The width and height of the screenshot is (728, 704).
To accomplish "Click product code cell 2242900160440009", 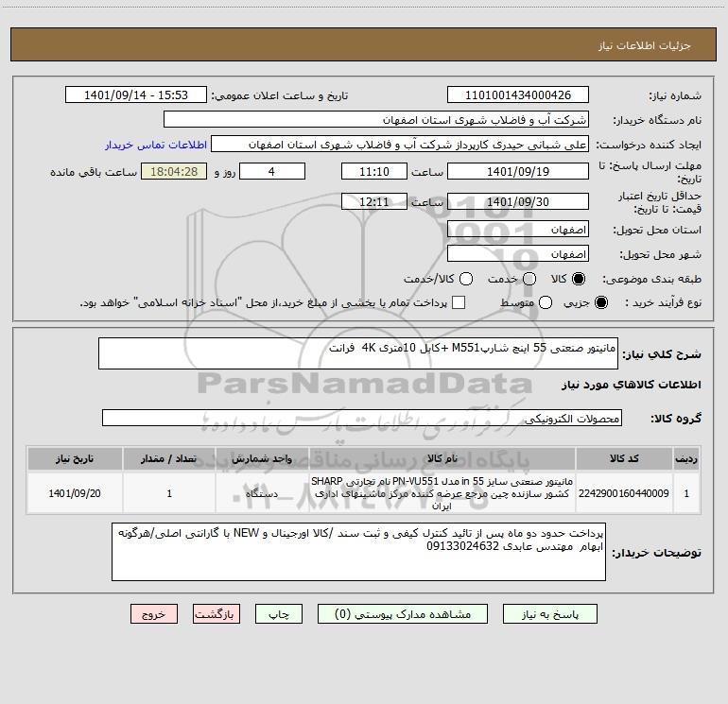I will click(x=624, y=493).
